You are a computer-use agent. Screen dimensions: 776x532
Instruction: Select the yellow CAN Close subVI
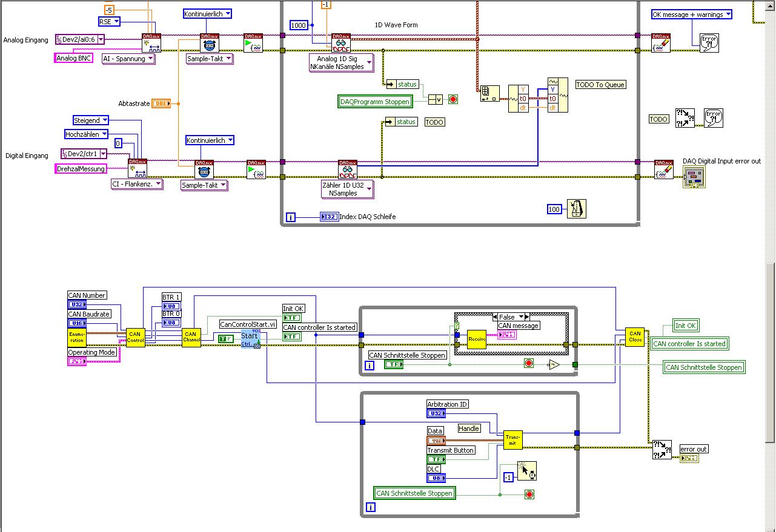pos(635,337)
